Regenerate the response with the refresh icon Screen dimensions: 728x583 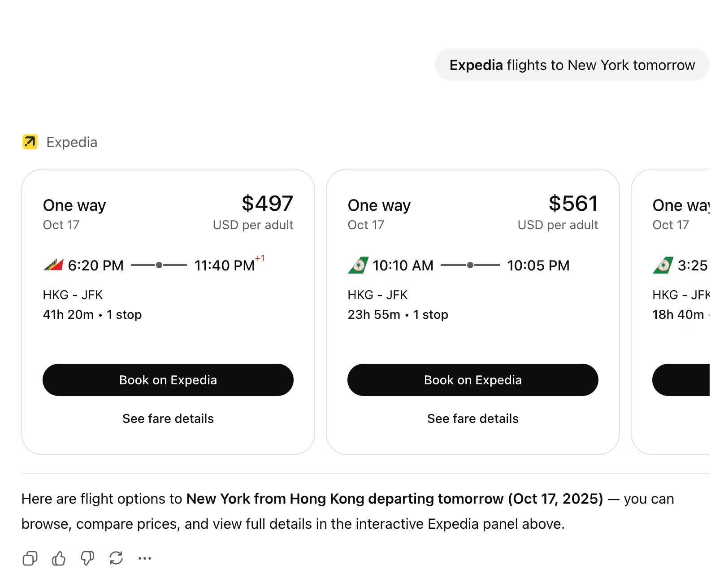(116, 558)
